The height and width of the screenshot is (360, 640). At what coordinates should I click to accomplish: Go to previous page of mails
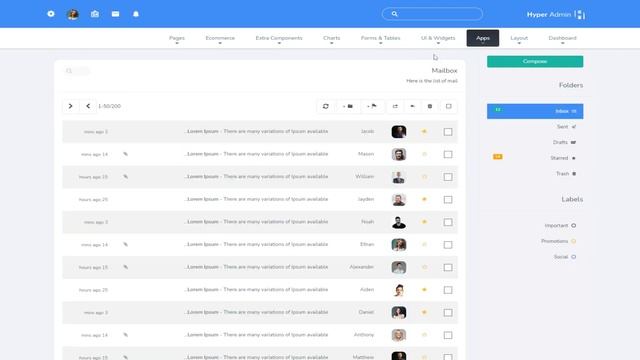[88, 106]
